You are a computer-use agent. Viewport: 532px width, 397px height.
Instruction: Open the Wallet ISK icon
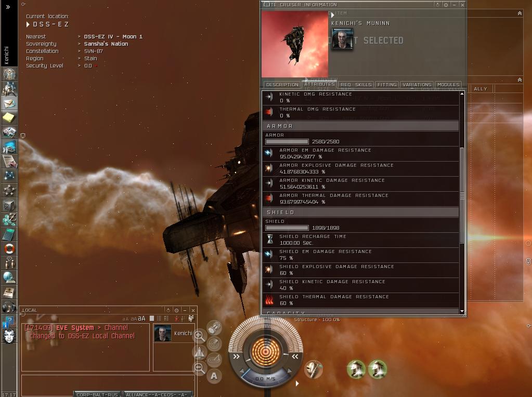coord(9,219)
